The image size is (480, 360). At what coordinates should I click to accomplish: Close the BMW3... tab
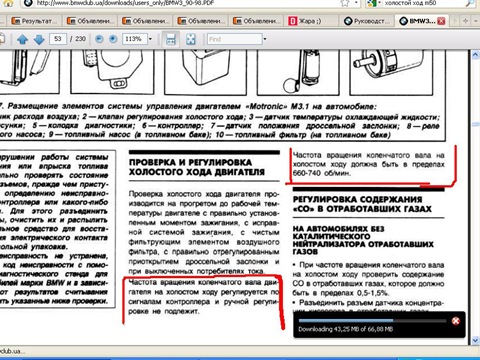(441, 21)
